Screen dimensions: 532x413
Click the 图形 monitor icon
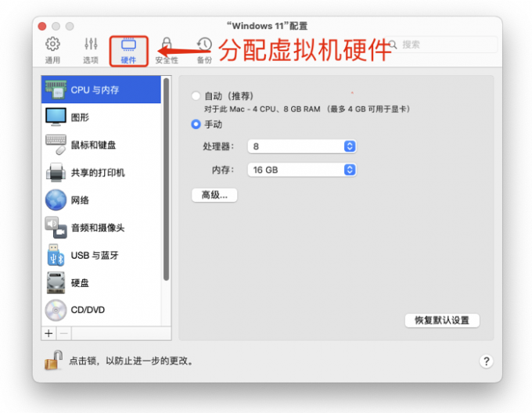pos(56,117)
